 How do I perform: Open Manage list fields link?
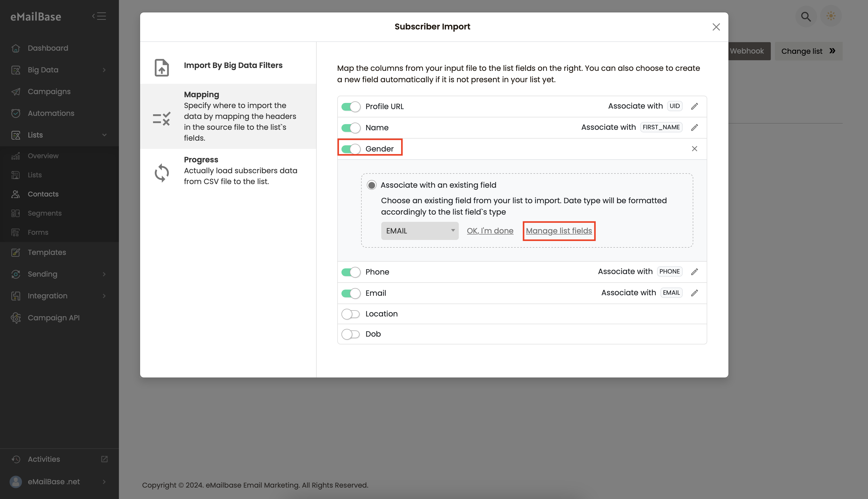(x=559, y=231)
